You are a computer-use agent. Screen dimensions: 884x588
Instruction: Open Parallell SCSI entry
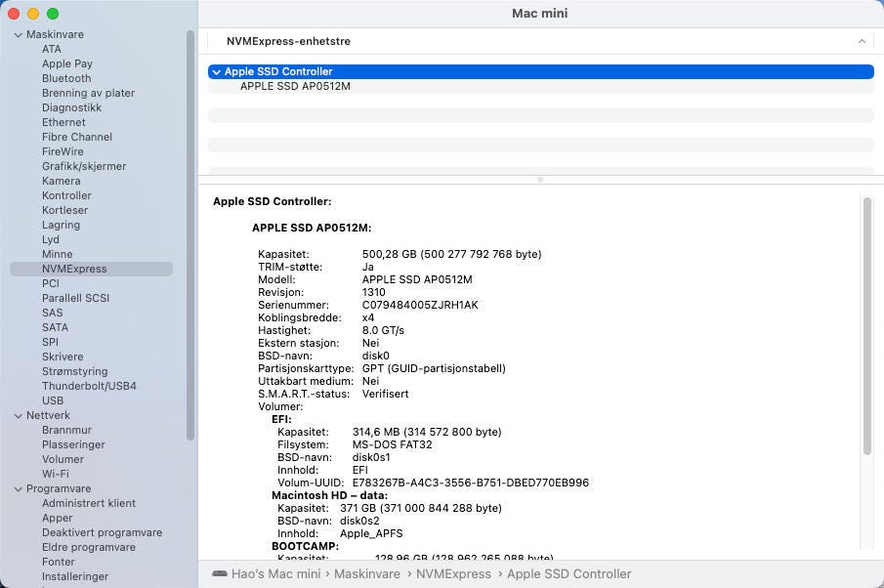75,298
